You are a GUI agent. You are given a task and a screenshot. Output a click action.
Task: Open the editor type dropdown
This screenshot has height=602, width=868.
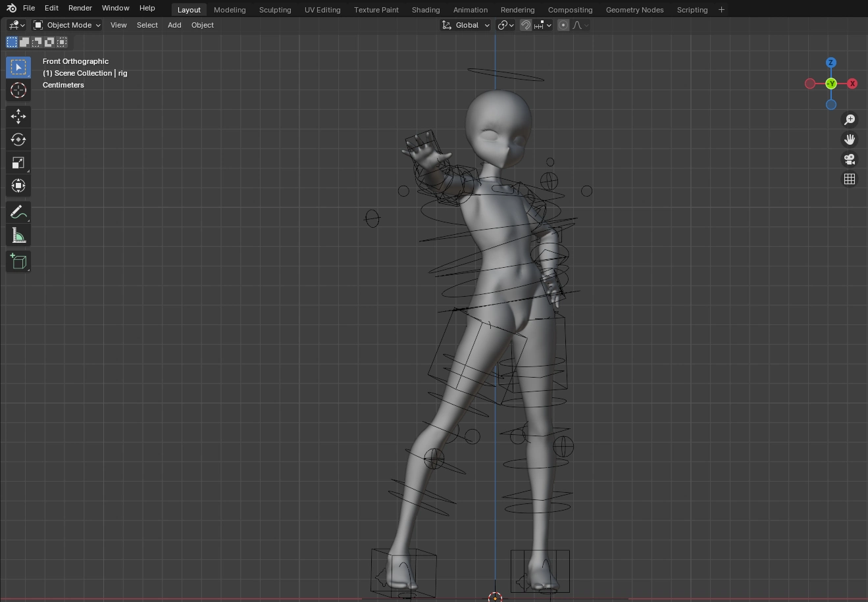pos(16,25)
